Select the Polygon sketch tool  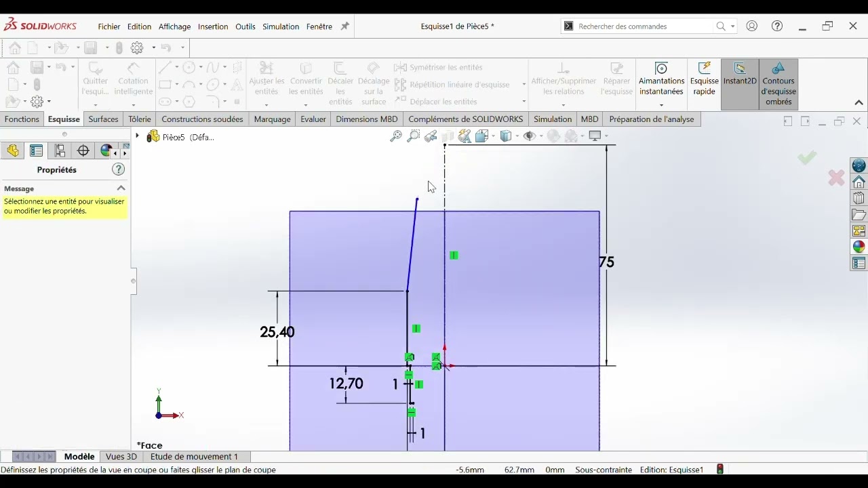pyautogui.click(x=189, y=102)
